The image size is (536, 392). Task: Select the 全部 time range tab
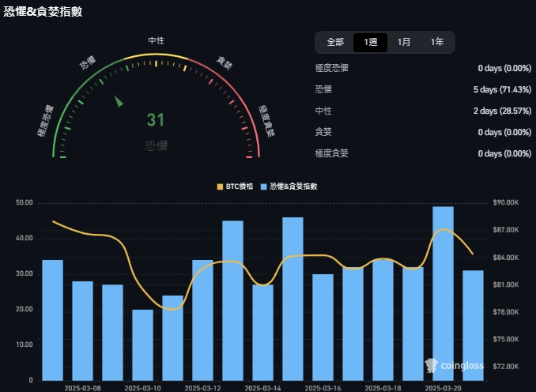click(x=335, y=42)
